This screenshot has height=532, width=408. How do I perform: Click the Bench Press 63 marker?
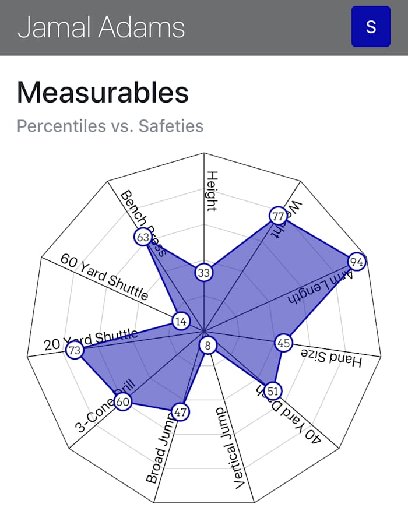pos(143,237)
